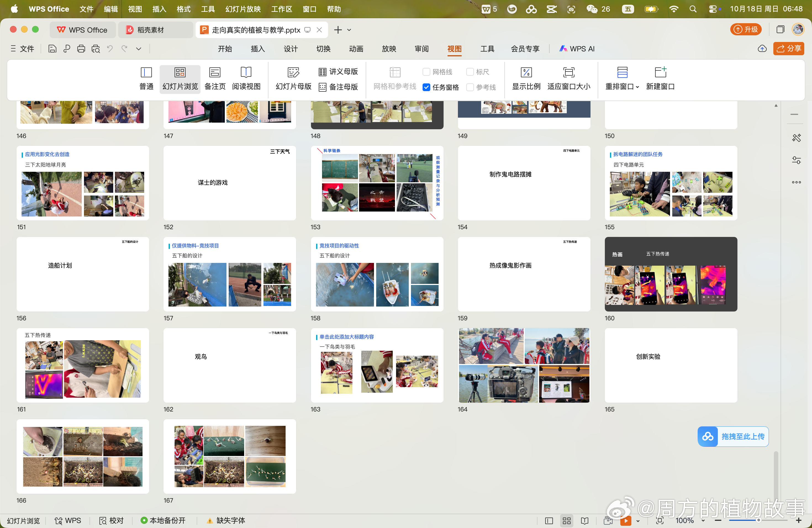Open Notes Page (备注页) view
Viewport: 812px width, 528px height.
(x=215, y=79)
